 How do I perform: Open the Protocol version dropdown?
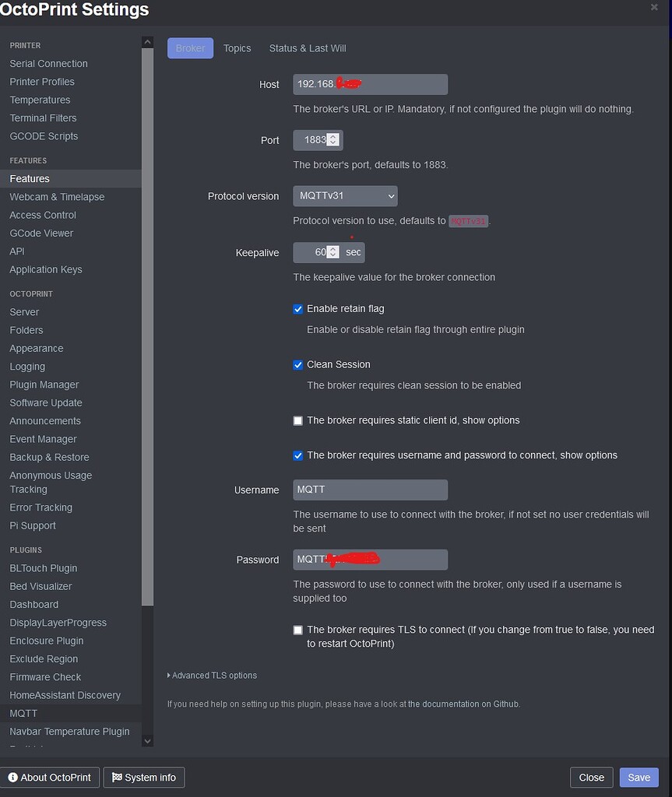(346, 196)
